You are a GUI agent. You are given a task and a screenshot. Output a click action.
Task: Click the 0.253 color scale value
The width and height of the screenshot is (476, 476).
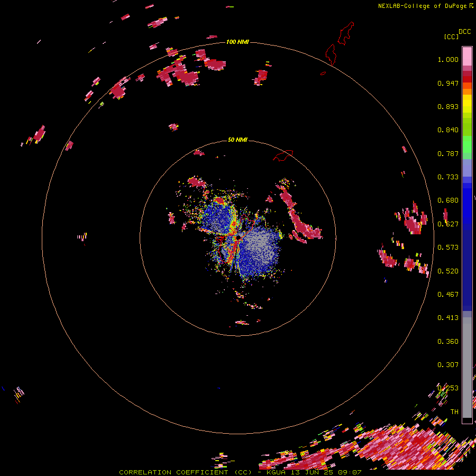coord(448,388)
